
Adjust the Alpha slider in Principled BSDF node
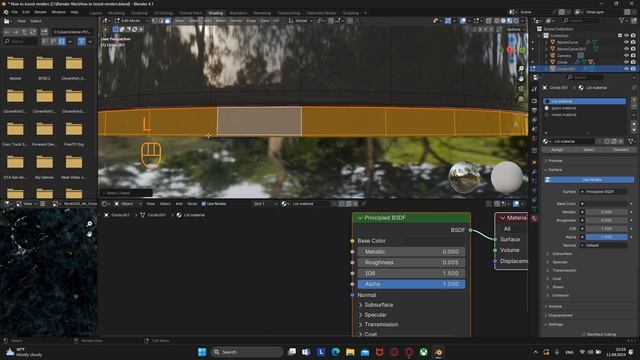coord(411,284)
